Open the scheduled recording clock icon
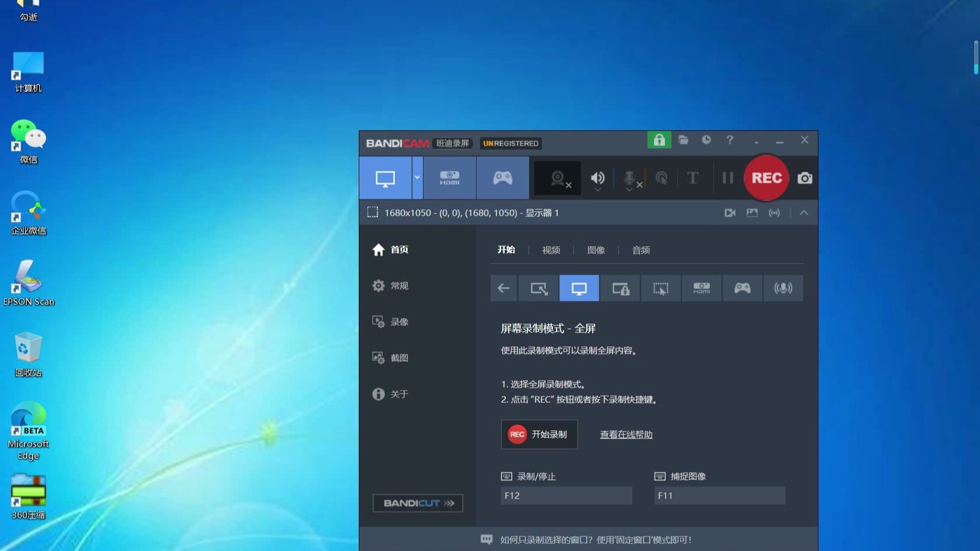980x551 pixels. (x=706, y=140)
